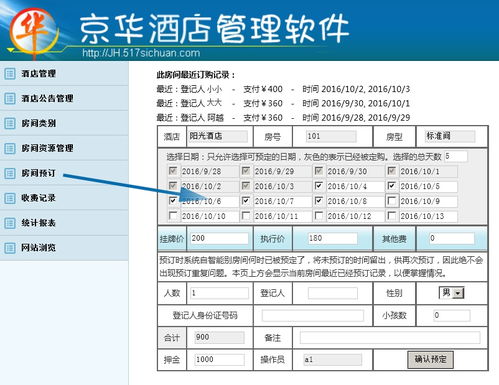Check the 2016/10/13 date checkbox
The height and width of the screenshot is (385, 499).
coord(392,216)
